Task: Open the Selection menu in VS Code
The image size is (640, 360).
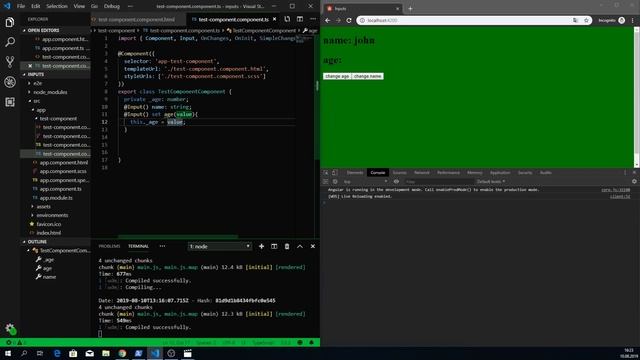Action: pos(57,6)
